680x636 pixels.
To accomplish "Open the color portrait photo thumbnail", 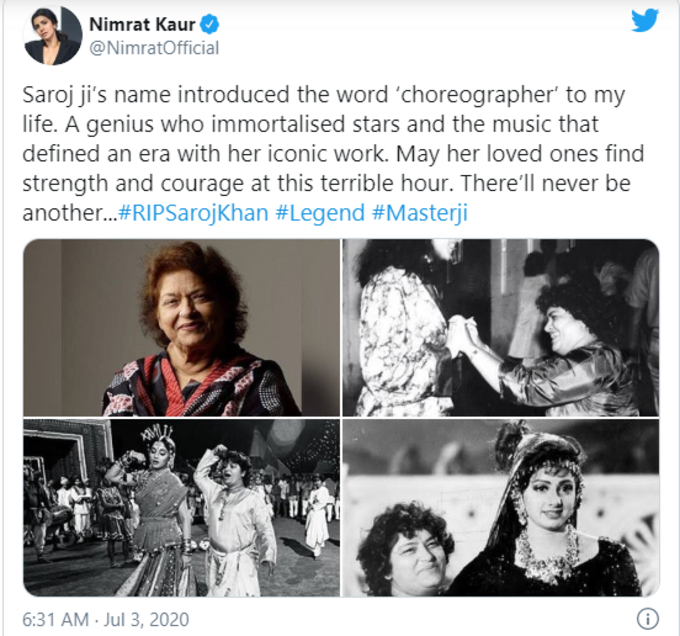I will pyautogui.click(x=182, y=327).
